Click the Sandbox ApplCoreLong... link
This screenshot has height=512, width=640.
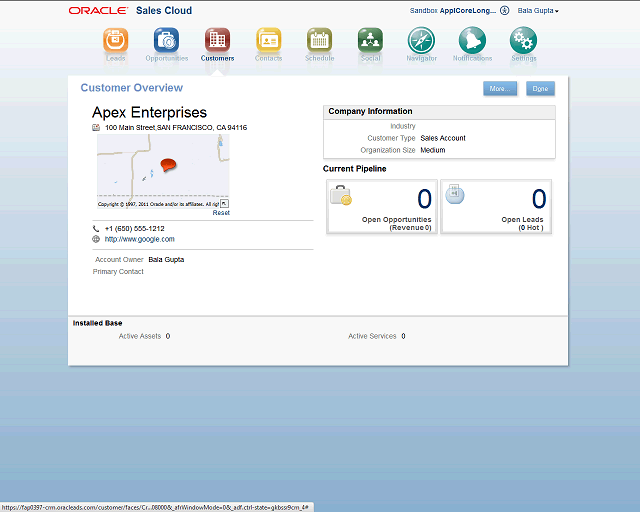click(453, 11)
